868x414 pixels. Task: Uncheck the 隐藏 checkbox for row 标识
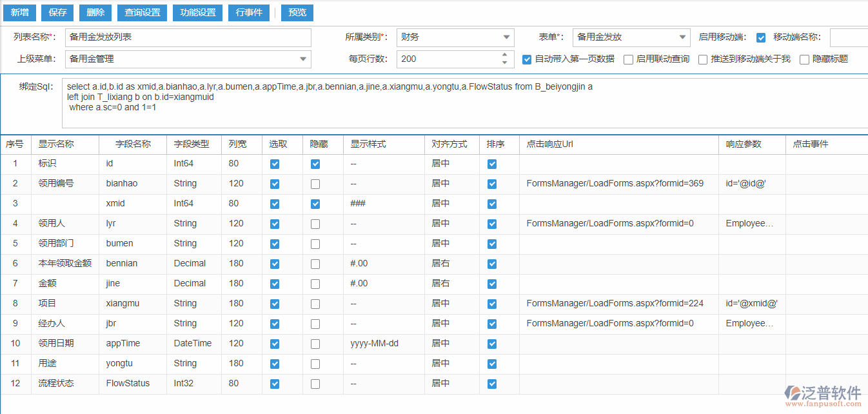(x=315, y=164)
